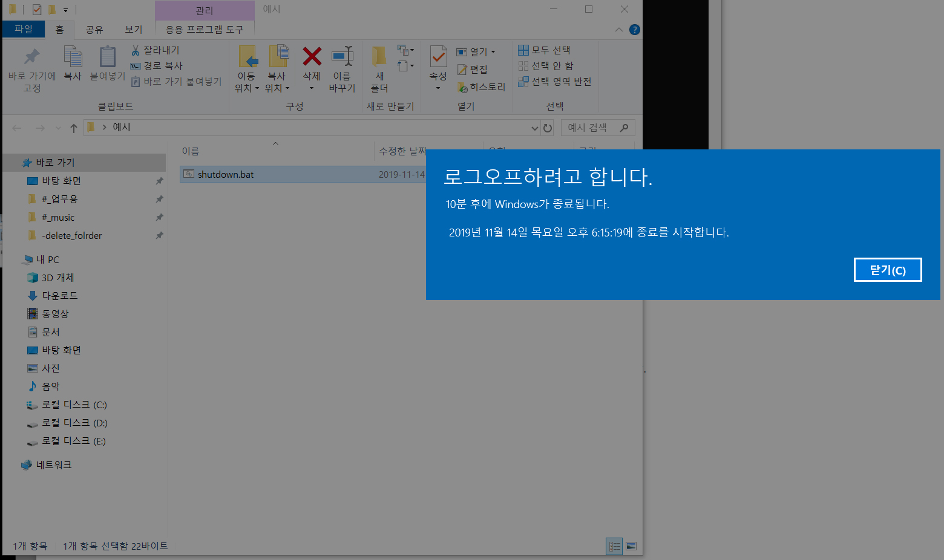Open the 삭제 dropdown arrow
944x560 pixels.
coord(312,88)
